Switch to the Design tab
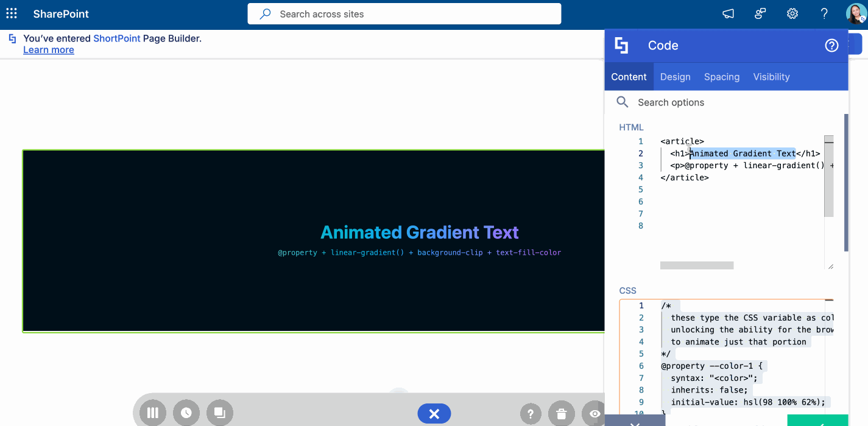 [676, 77]
